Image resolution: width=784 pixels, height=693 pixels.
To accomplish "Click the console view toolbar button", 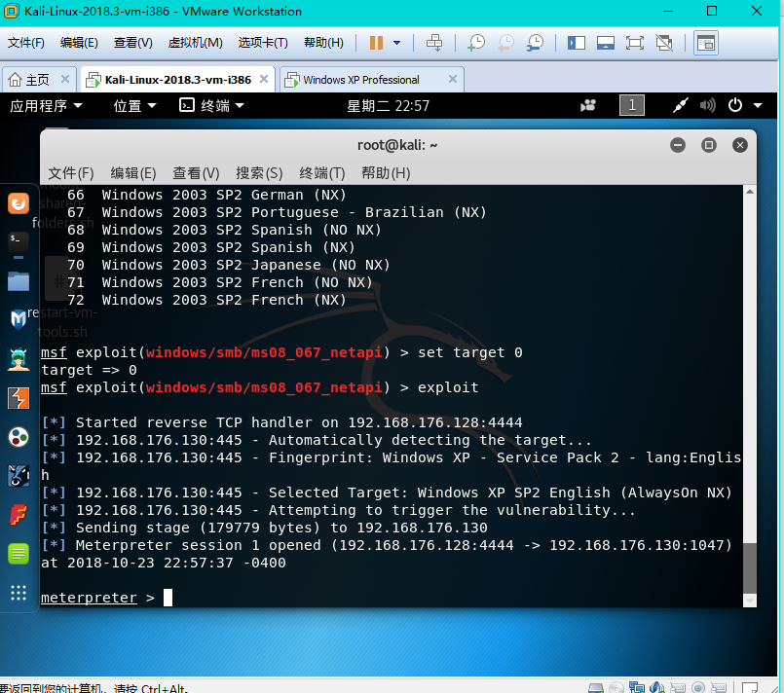I will pos(705,43).
